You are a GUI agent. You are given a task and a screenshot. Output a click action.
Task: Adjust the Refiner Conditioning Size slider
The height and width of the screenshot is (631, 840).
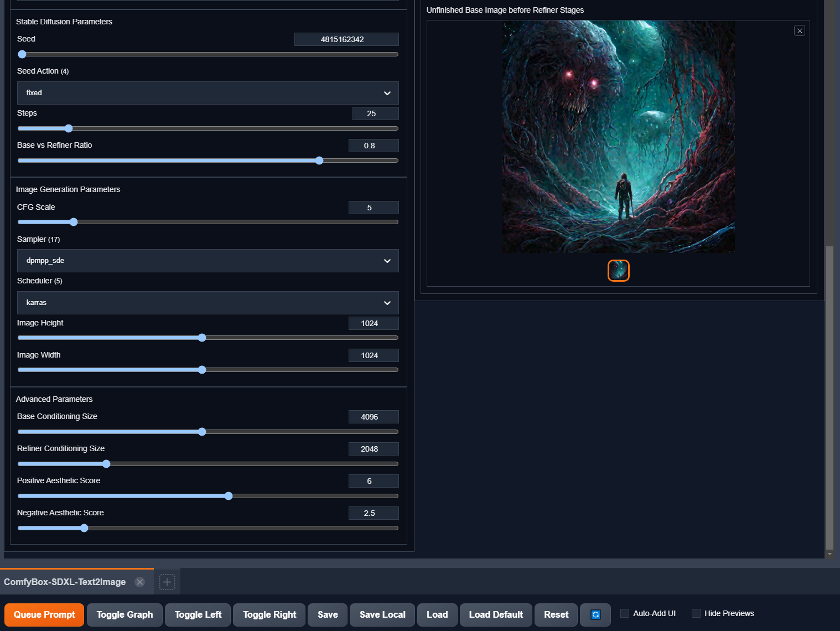(208, 464)
